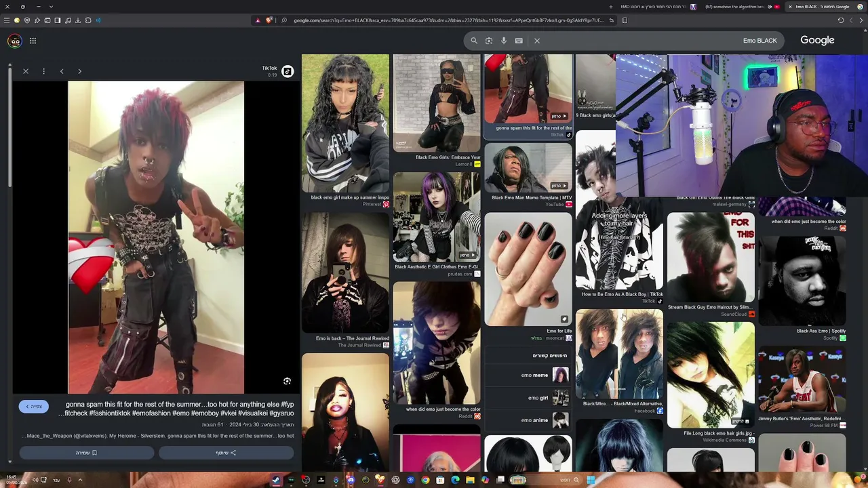This screenshot has width=868, height=488.
Task: Open the browser hamburger menu
Action: tap(7, 20)
